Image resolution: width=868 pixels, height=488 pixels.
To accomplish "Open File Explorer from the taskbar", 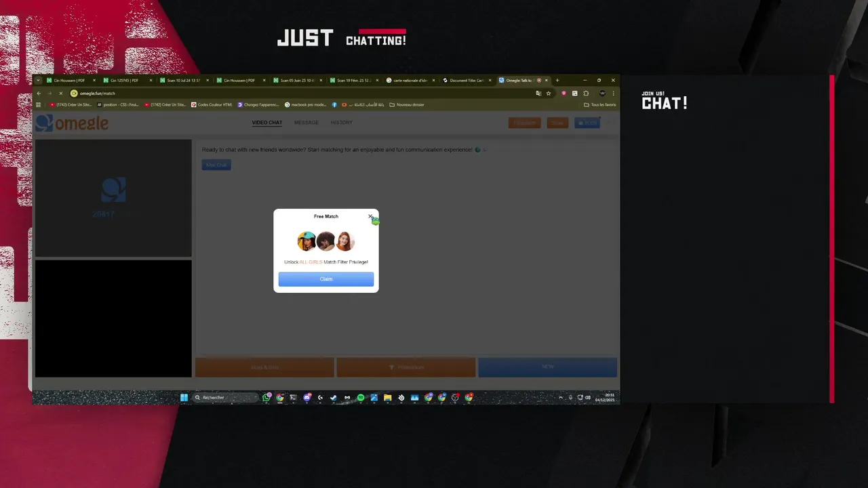I will 387,397.
